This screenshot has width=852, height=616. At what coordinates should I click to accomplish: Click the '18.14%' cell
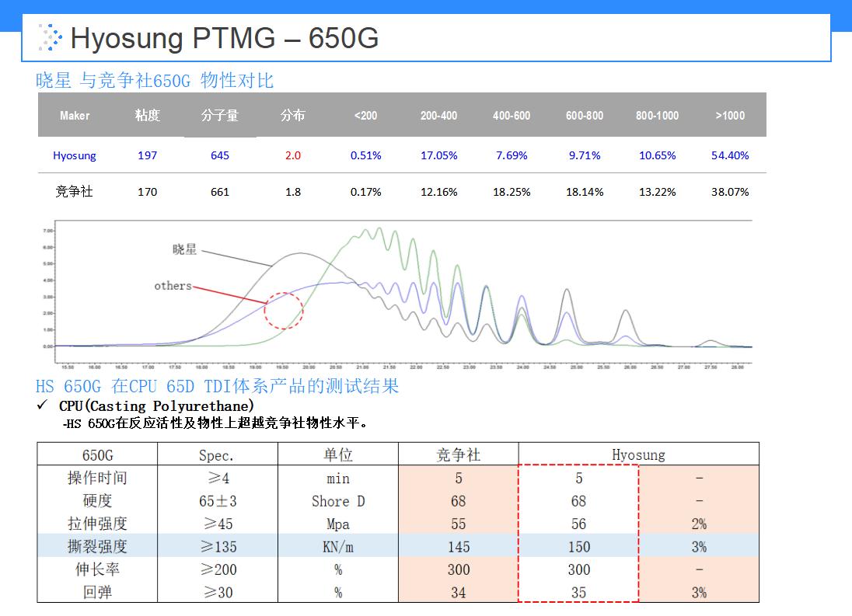pos(584,192)
